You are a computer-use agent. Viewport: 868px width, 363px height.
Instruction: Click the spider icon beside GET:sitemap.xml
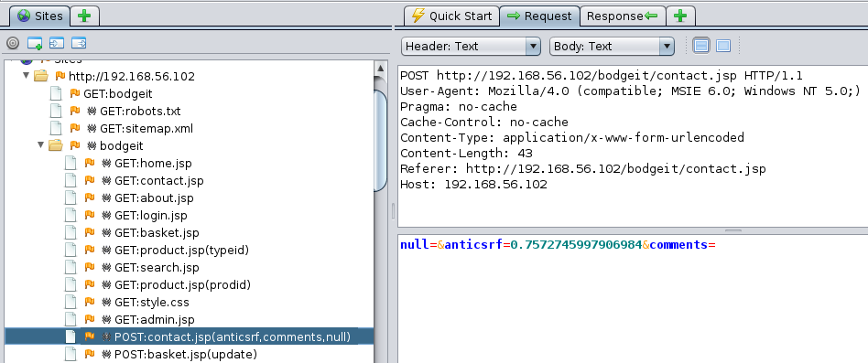click(x=92, y=128)
